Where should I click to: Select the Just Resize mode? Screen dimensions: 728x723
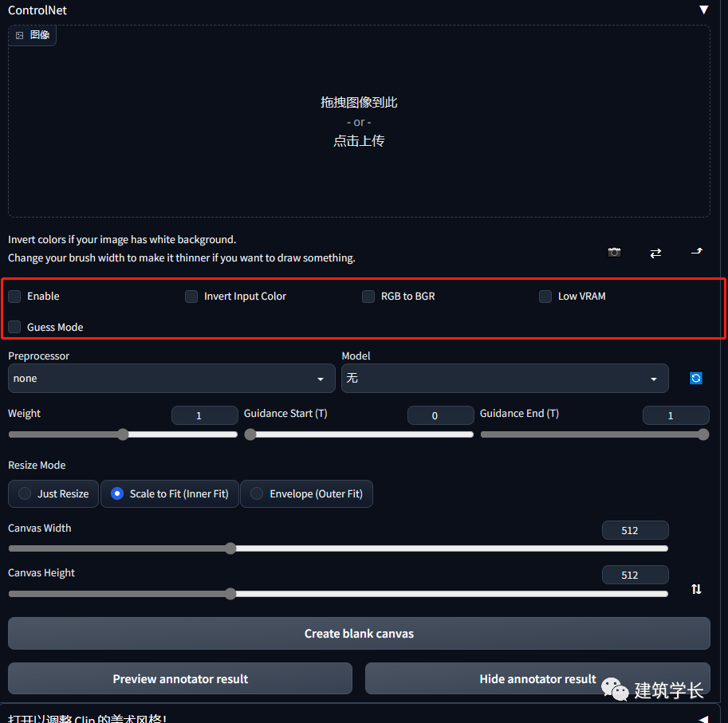pos(53,493)
